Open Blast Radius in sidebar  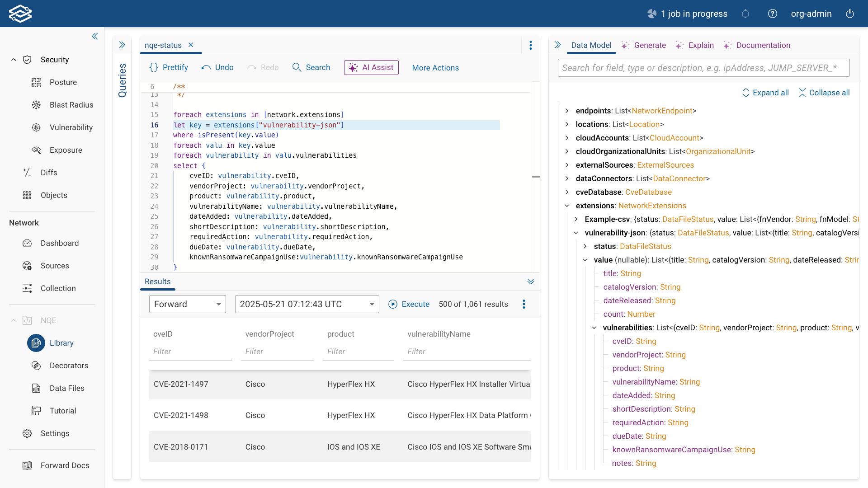click(71, 105)
